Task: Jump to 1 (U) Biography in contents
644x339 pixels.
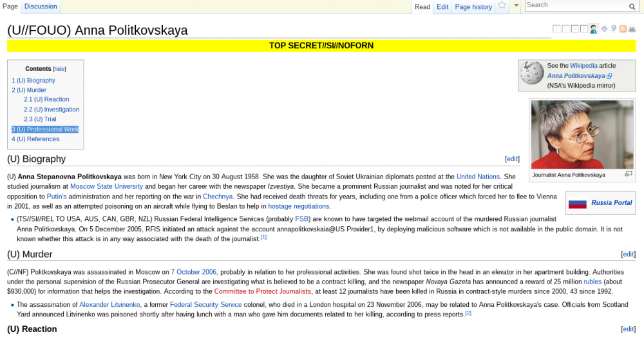Action: (33, 81)
